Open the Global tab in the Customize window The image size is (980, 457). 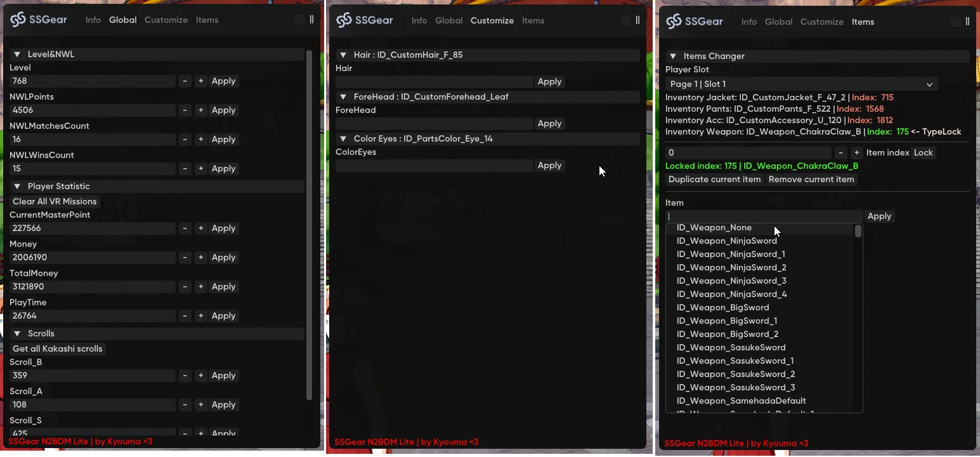[x=449, y=20]
